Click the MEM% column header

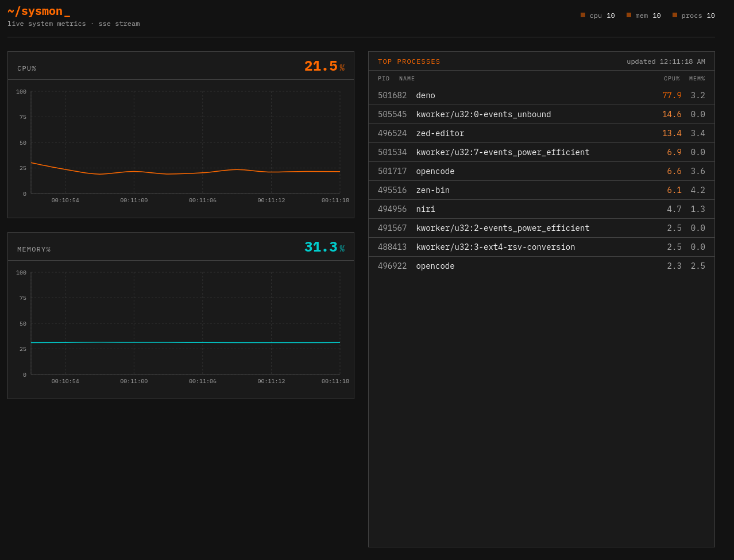tap(697, 79)
